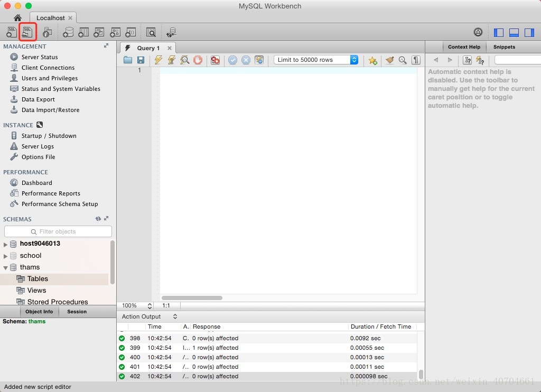Expand the Management section maximize arrow
This screenshot has width=541, height=392.
(106, 45)
